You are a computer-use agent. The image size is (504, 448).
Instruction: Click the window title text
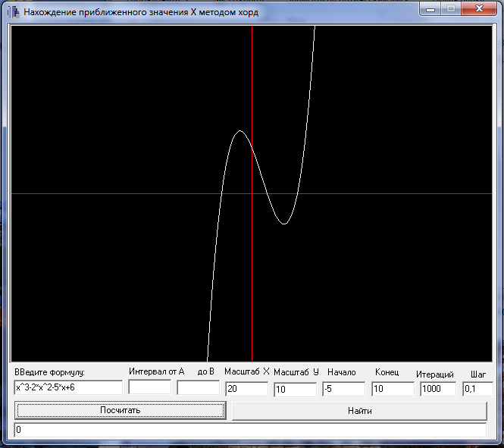[141, 12]
